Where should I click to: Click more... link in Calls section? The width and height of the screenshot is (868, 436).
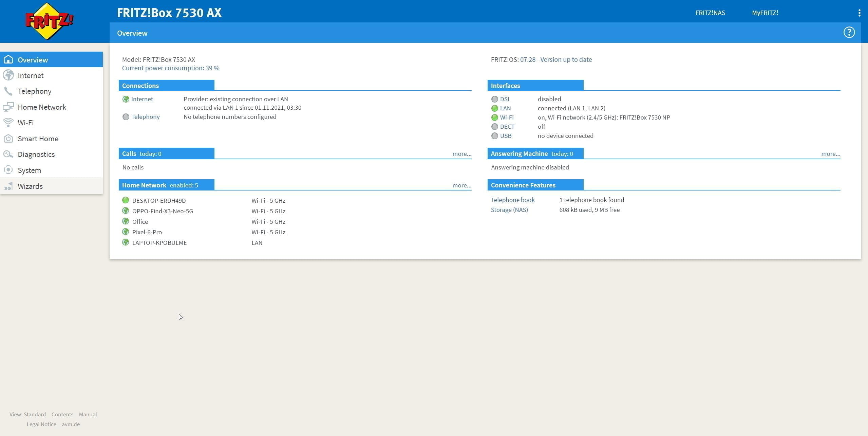tap(461, 154)
